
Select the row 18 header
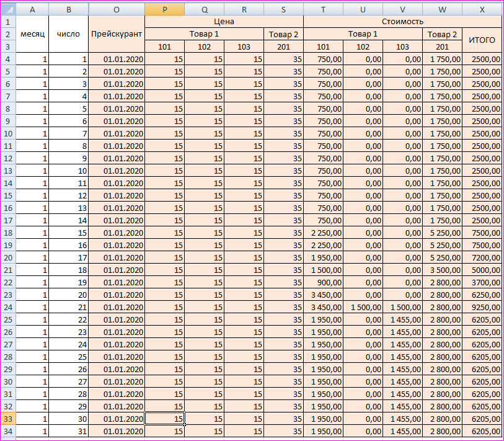(7, 233)
